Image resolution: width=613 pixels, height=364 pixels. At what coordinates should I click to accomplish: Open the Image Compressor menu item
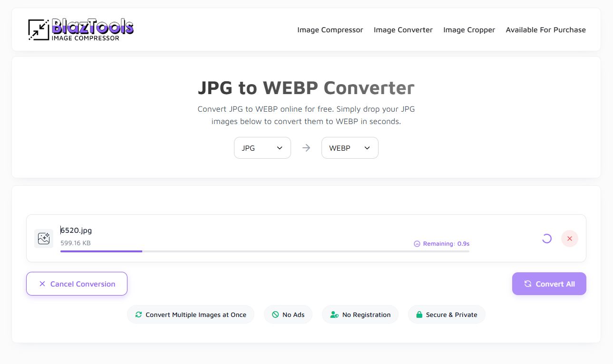pyautogui.click(x=330, y=30)
